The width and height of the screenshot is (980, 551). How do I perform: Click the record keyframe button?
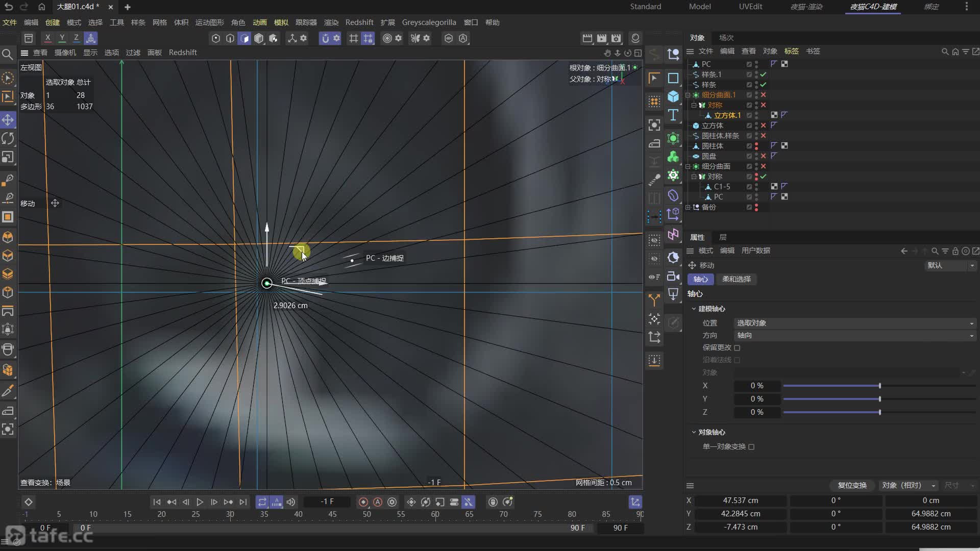point(363,502)
